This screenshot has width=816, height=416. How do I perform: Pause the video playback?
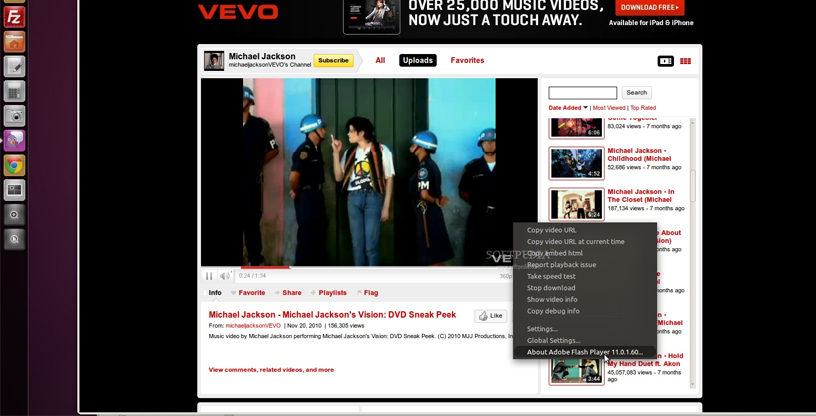tap(209, 276)
